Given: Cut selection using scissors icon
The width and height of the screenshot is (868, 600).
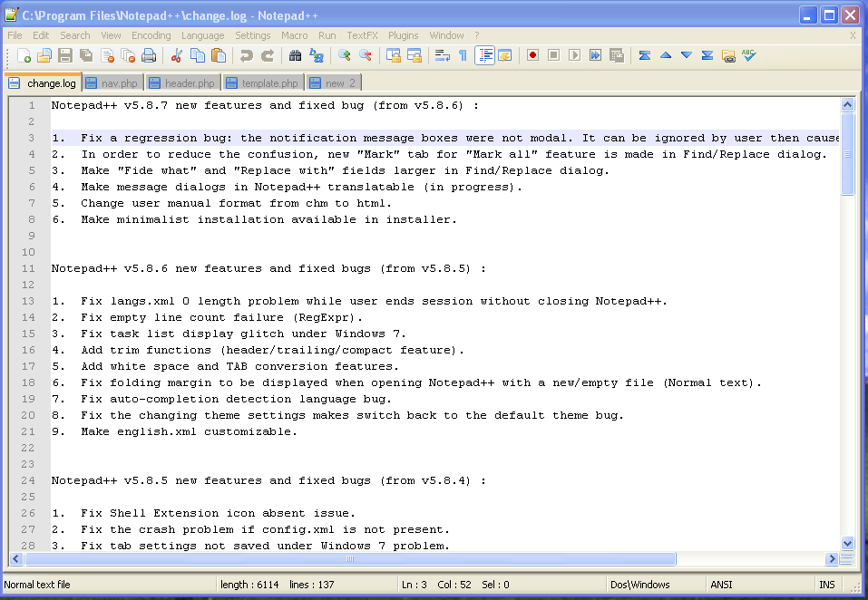Looking at the screenshot, I should click(177, 55).
